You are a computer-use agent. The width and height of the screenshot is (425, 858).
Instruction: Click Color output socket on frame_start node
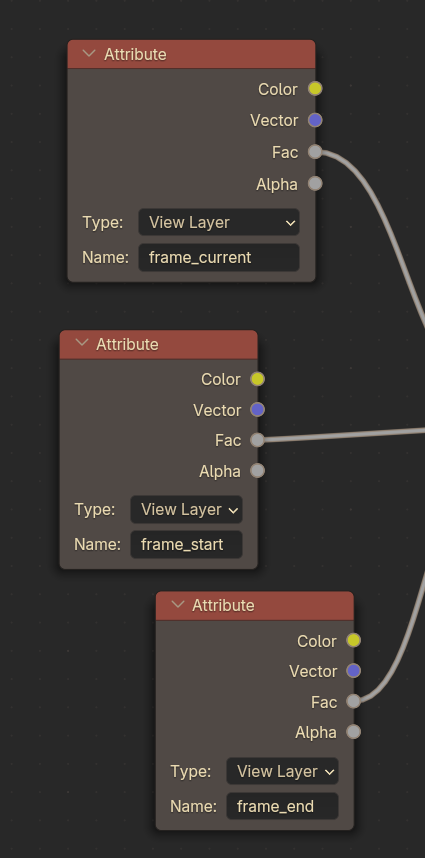(258, 379)
